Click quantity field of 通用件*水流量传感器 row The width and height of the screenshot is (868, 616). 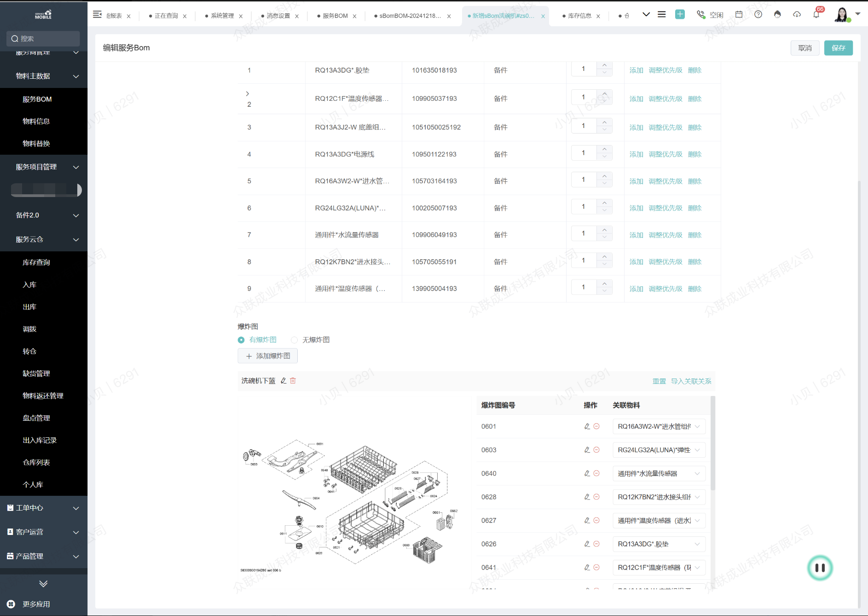(584, 233)
